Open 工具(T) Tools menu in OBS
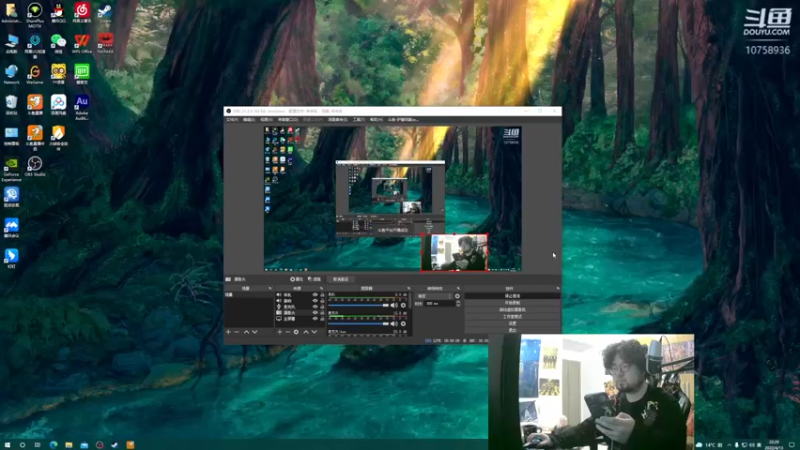Viewport: 800px width, 450px height. pos(359,120)
